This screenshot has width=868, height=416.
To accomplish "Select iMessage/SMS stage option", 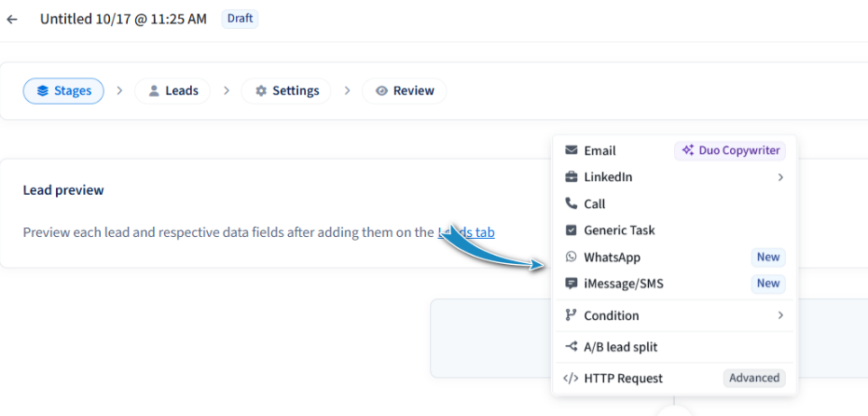I will [x=674, y=284].
